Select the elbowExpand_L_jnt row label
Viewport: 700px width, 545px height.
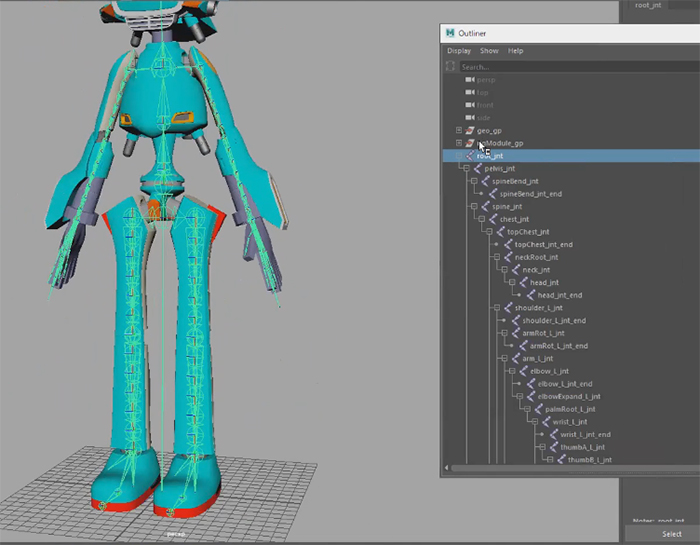(x=569, y=396)
